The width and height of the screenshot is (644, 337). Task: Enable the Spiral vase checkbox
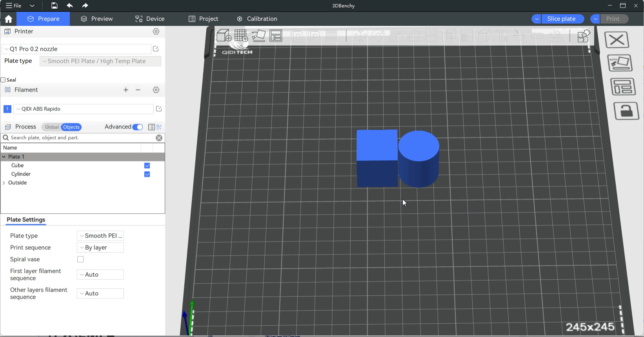[80, 259]
